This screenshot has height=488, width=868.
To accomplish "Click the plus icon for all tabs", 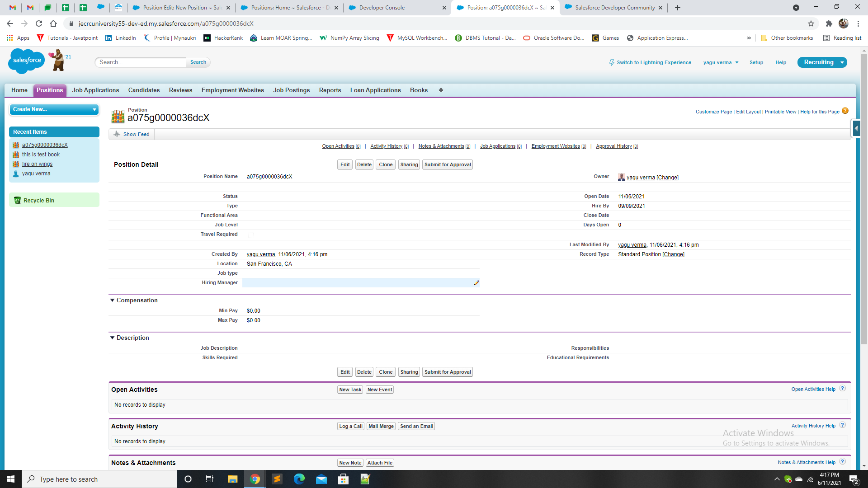I will tap(441, 90).
